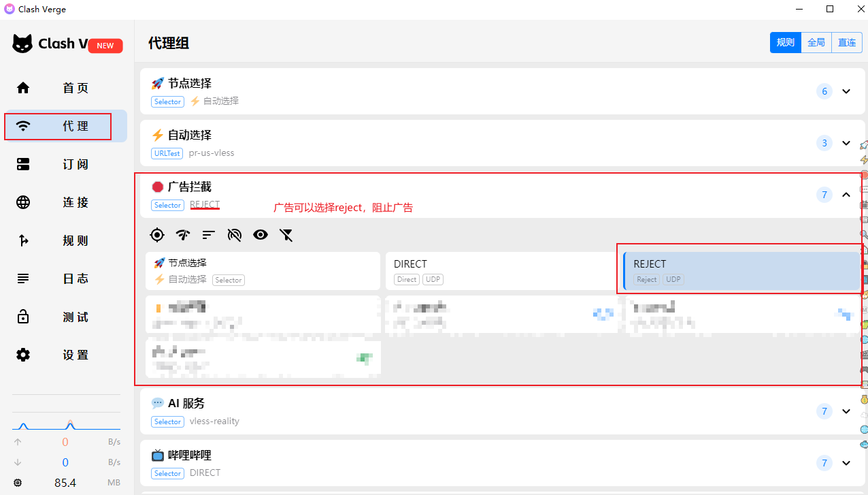The width and height of the screenshot is (868, 495).
Task: Click the pr-us-vless text under 自动选择
Action: (x=212, y=153)
